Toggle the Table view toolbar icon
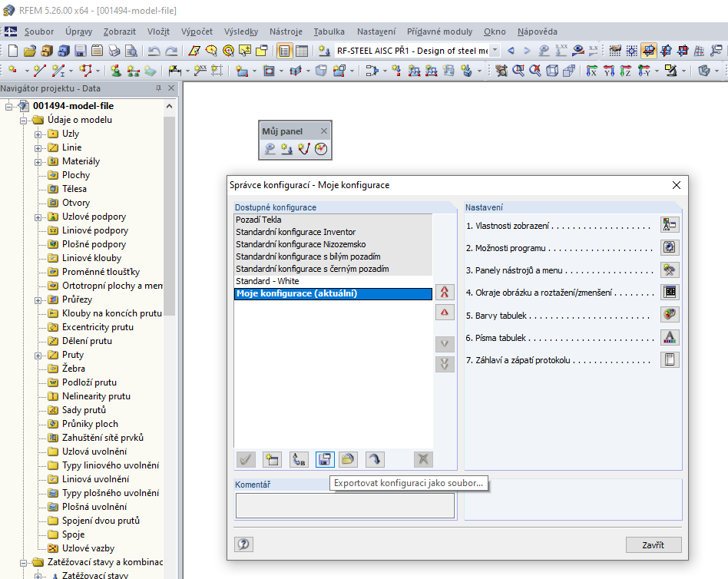 [x=301, y=51]
